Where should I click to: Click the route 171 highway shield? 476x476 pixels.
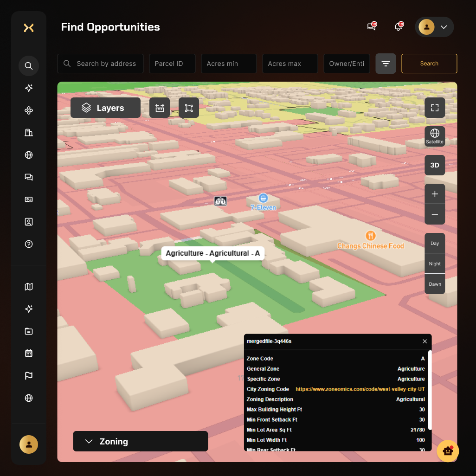(220, 201)
